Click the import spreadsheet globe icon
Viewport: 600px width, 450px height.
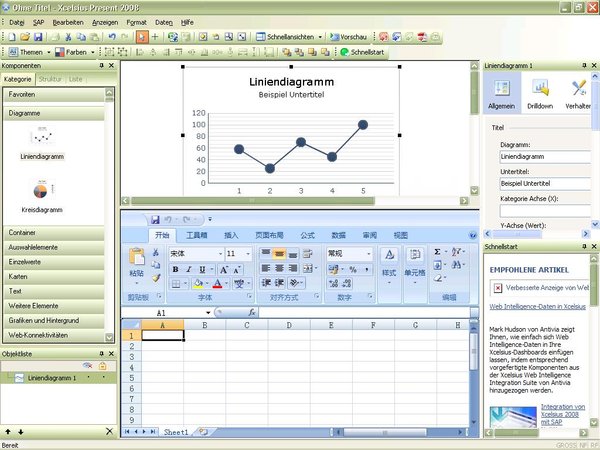[173, 37]
